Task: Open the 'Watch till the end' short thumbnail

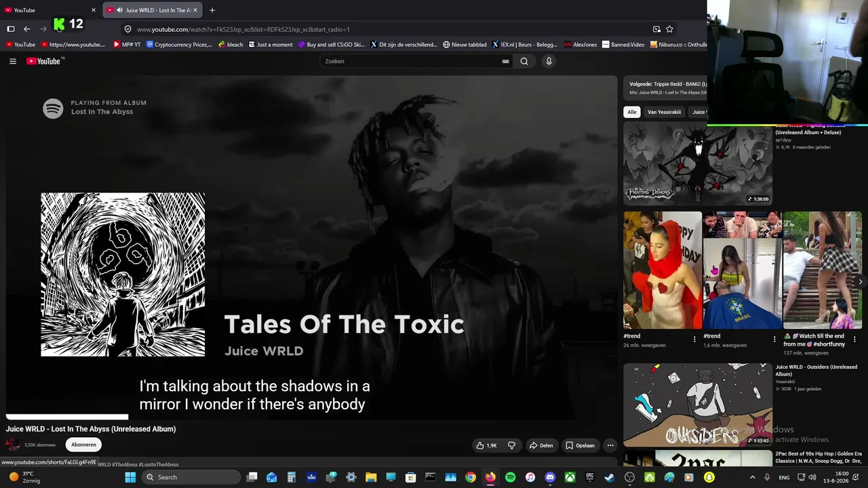Action: [x=823, y=270]
